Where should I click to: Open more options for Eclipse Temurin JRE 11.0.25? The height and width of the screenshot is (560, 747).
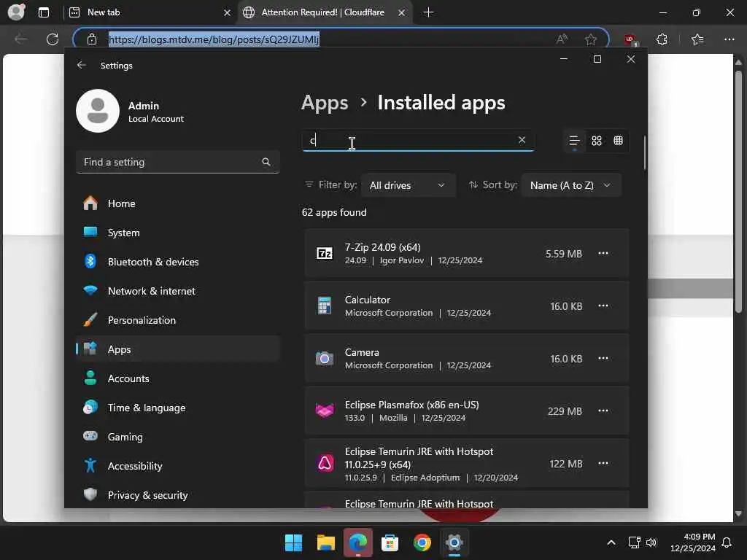pyautogui.click(x=603, y=463)
